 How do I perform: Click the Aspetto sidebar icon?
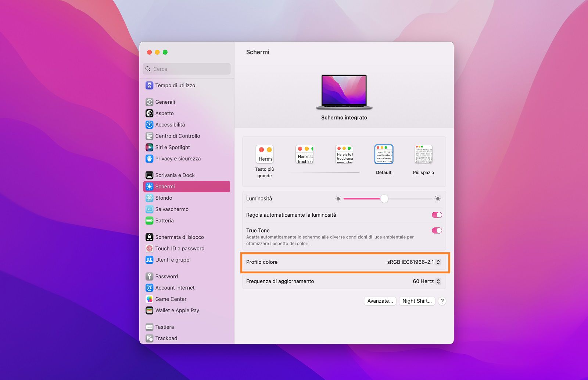(149, 113)
